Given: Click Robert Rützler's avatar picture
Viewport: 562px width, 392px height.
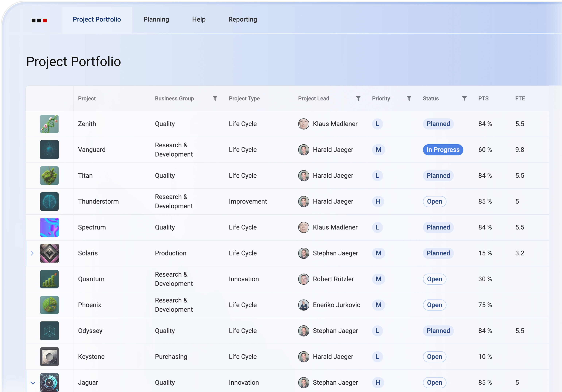Looking at the screenshot, I should pyautogui.click(x=303, y=279).
